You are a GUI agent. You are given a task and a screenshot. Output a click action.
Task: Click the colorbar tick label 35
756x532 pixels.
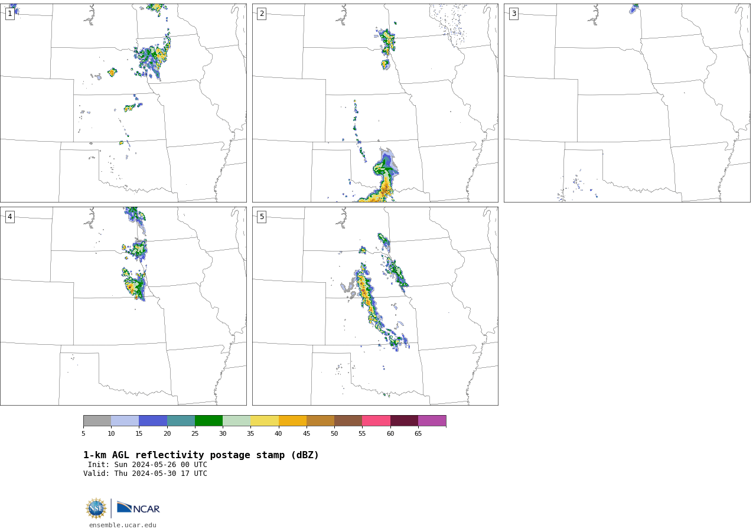(250, 434)
